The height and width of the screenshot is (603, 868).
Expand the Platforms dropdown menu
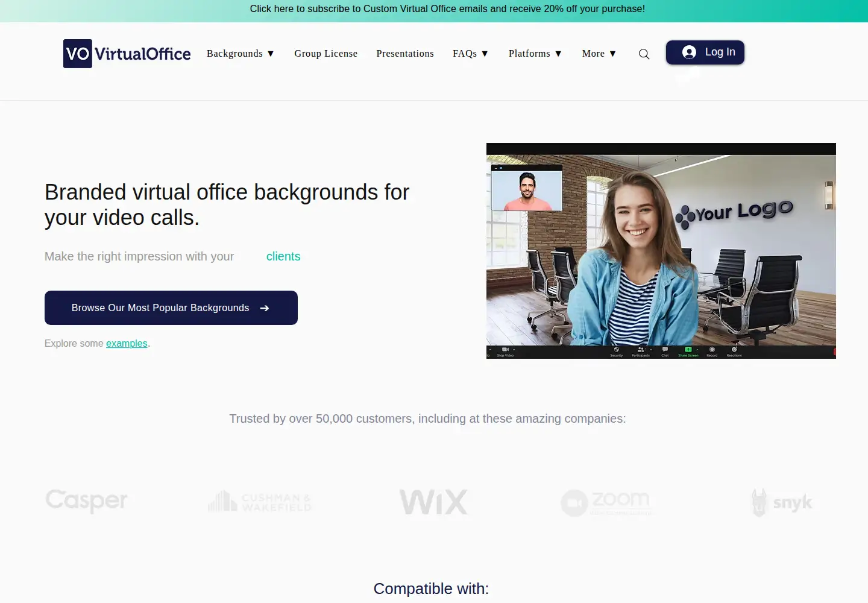pos(535,54)
